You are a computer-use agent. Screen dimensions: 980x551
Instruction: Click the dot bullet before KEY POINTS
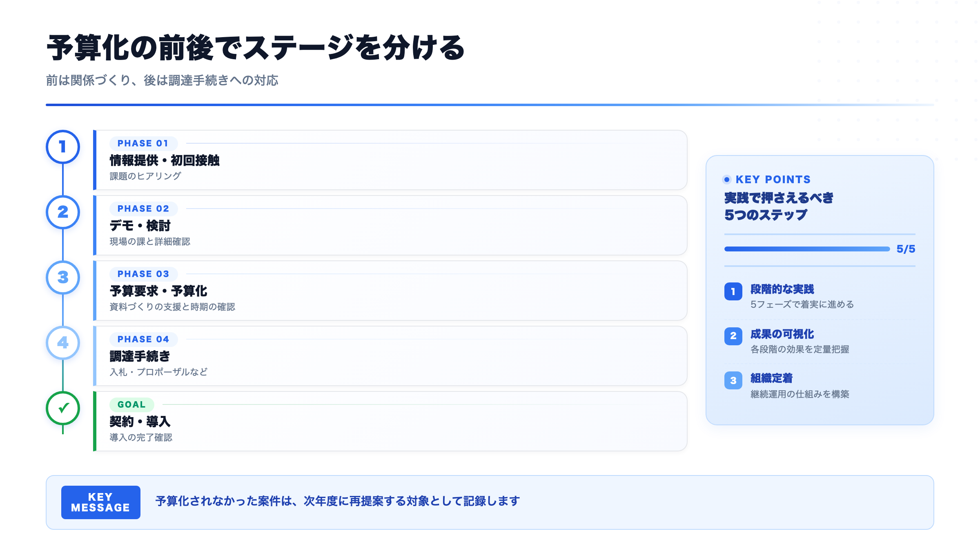pos(727,180)
